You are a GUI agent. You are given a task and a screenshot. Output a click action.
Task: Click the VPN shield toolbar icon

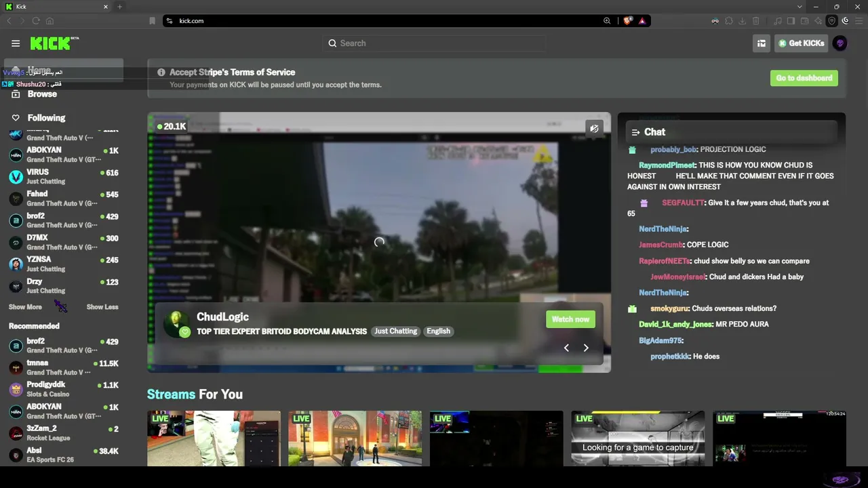832,21
